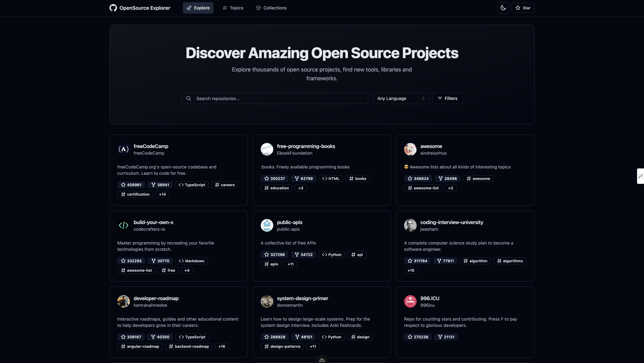Select the design-patterns topic tag

pos(282,346)
